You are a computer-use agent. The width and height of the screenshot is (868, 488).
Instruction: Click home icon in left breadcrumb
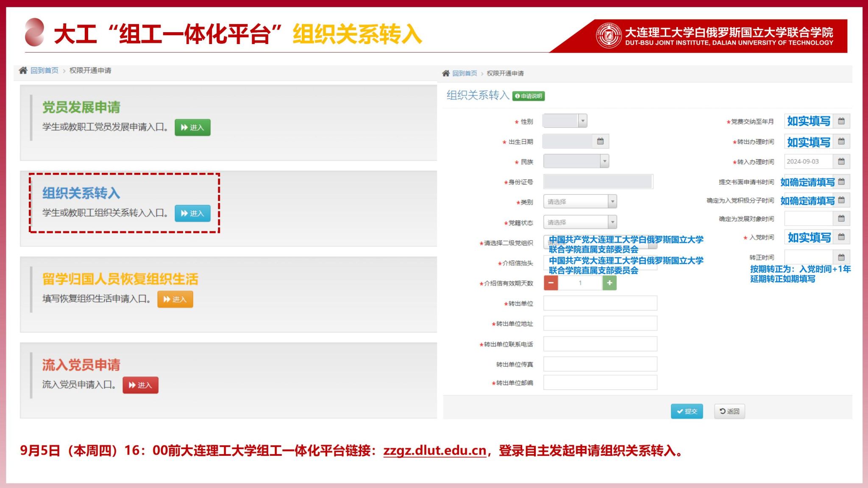23,70
